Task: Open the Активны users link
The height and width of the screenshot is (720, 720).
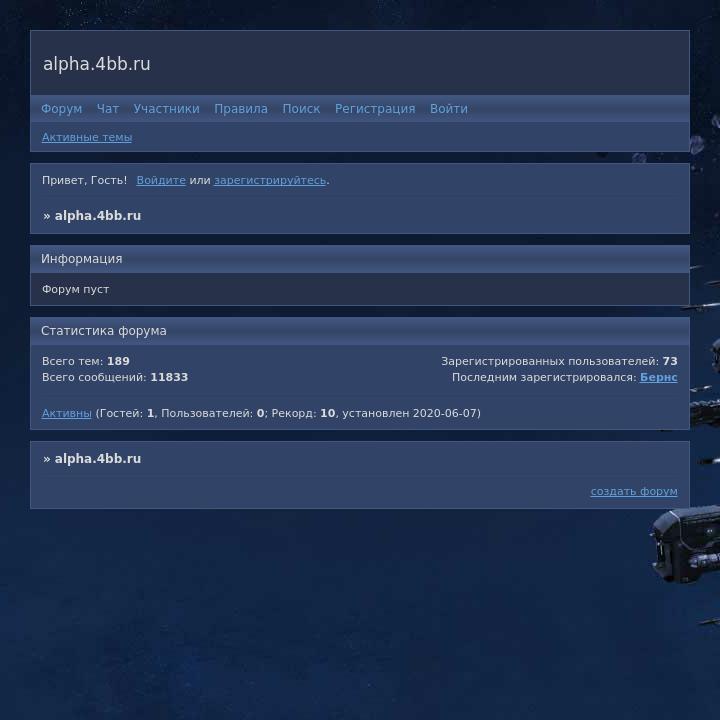Action: pos(67,413)
